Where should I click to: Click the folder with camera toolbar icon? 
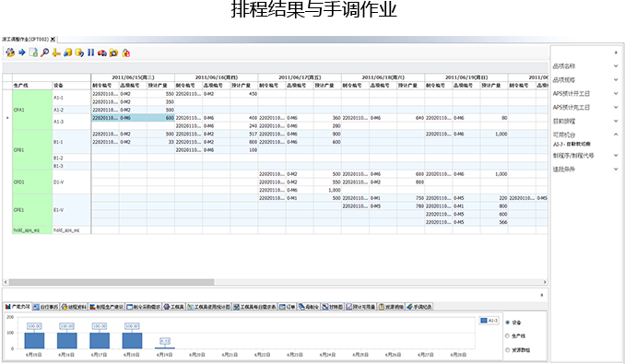[114, 53]
